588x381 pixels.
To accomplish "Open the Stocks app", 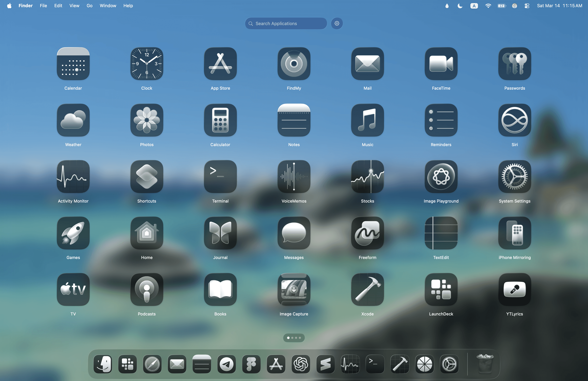I will pyautogui.click(x=368, y=177).
